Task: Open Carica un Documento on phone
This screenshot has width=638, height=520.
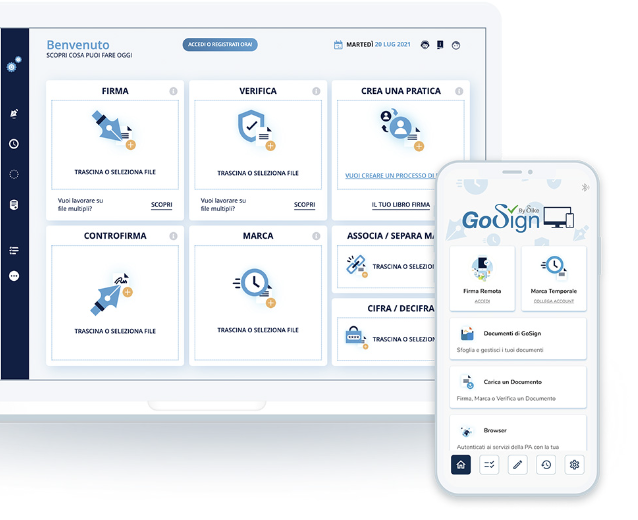Action: [x=518, y=387]
